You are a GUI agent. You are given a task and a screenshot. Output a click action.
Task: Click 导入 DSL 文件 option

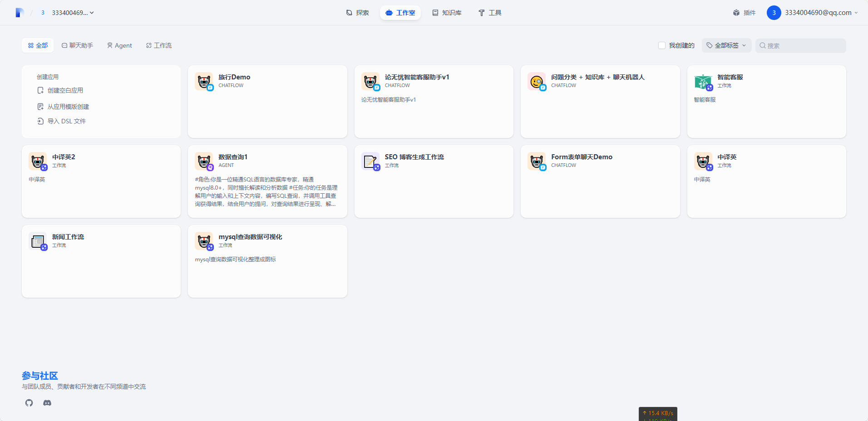coord(66,121)
